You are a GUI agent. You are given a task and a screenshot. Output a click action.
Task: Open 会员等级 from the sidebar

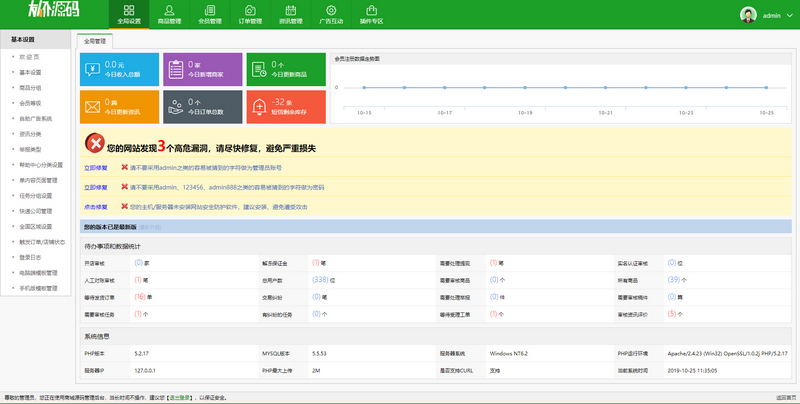pos(30,103)
